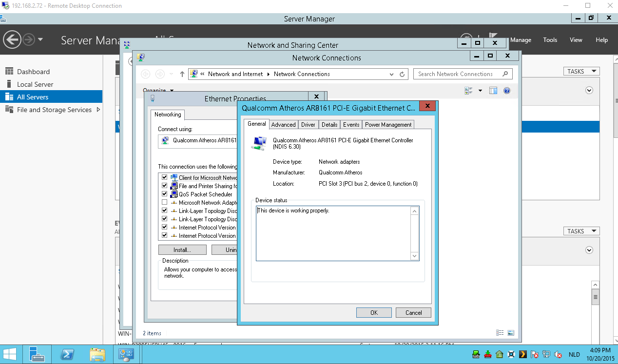This screenshot has width=618, height=364.
Task: Go up one level in Network Connections
Action: [x=182, y=74]
